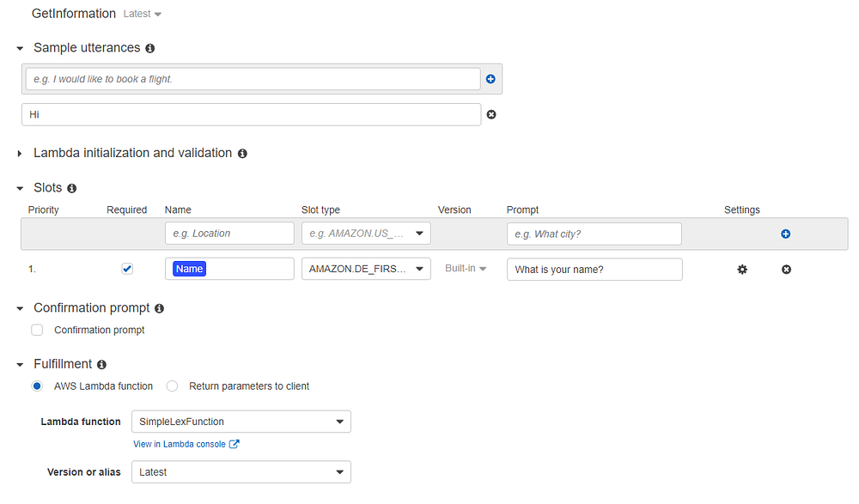The height and width of the screenshot is (504, 859).
Task: Open the Slots info tooltip
Action: point(71,187)
